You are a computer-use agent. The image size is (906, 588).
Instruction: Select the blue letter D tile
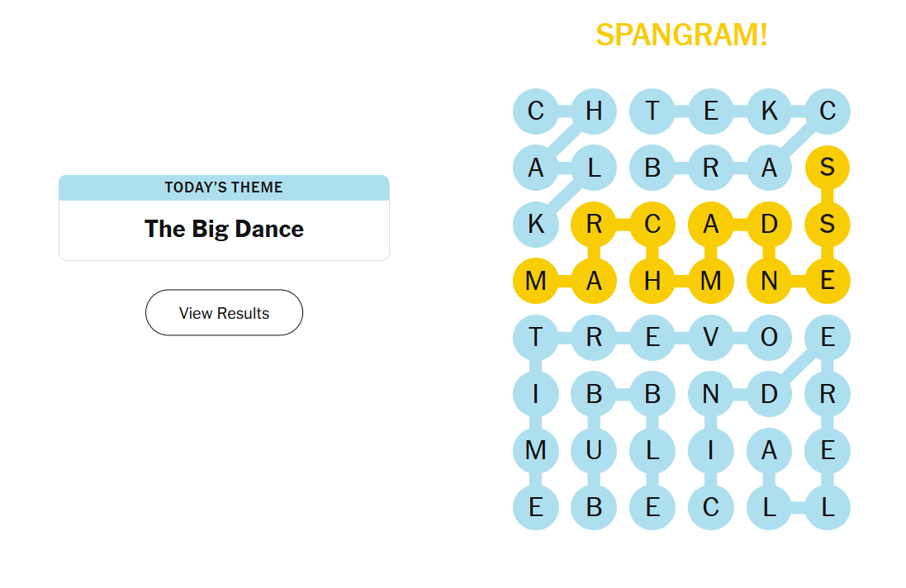(769, 395)
